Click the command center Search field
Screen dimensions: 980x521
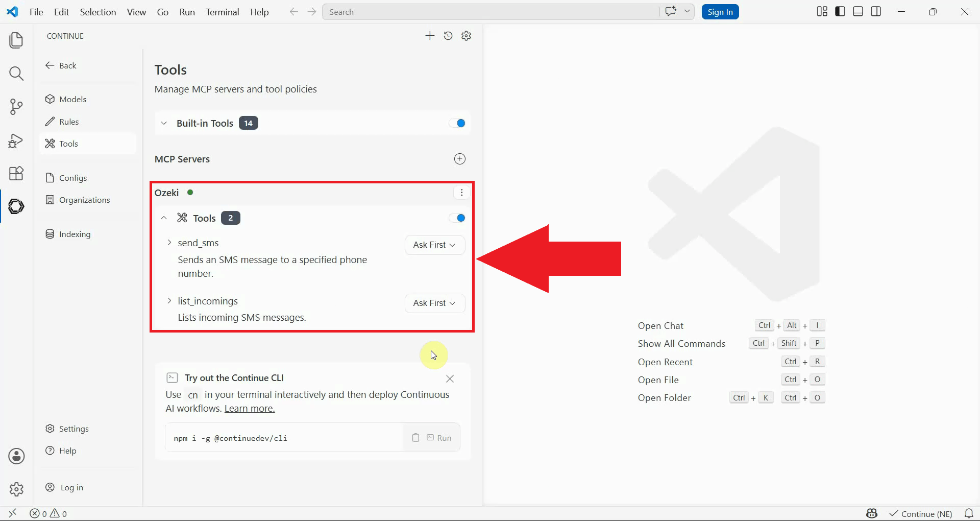[491, 12]
